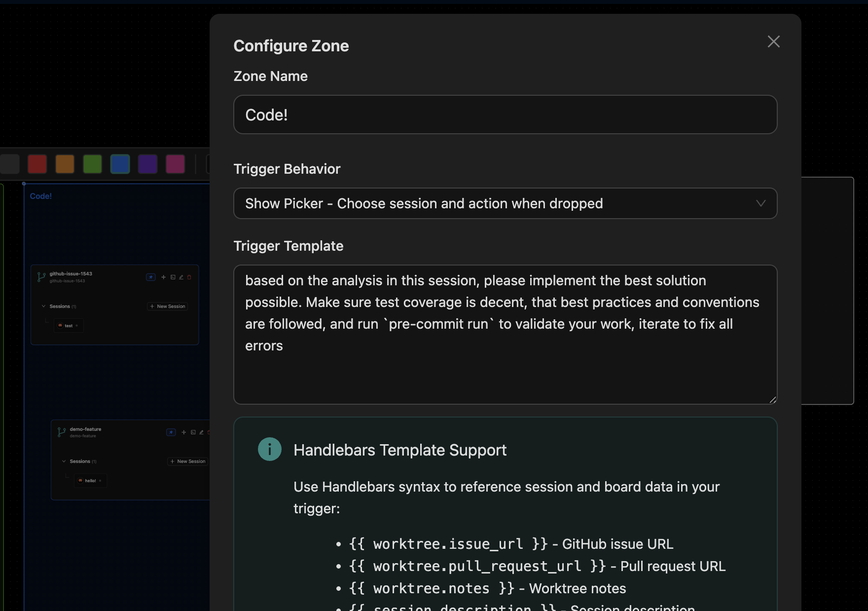Toggle the pinned state on demo-feature card
Viewport: 868px width, 611px height.
(x=171, y=432)
